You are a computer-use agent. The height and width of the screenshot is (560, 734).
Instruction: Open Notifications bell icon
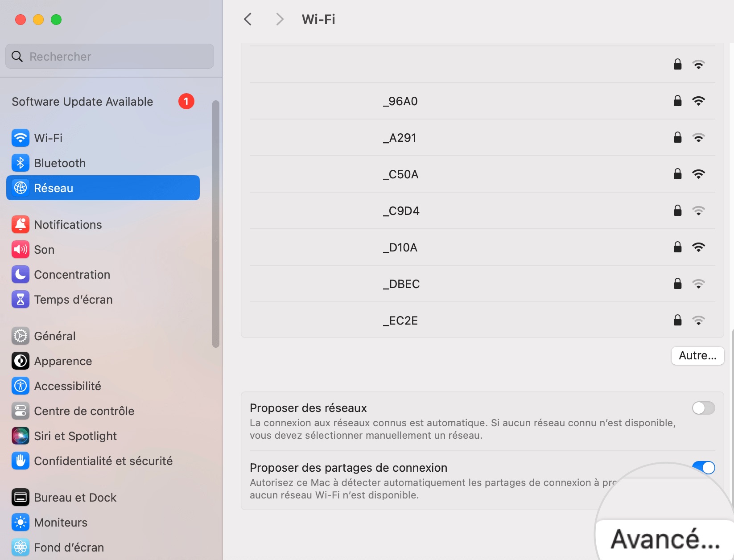21,224
